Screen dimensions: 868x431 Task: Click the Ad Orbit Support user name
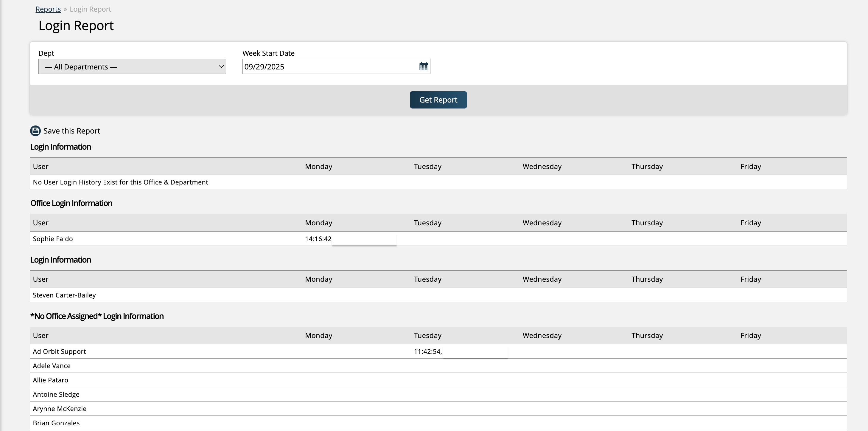click(x=59, y=351)
